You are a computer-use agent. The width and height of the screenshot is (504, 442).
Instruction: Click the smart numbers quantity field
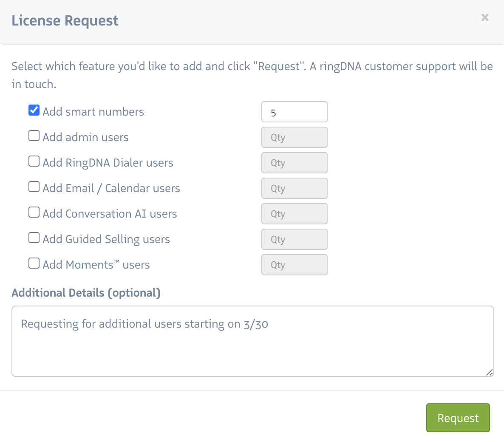[294, 112]
